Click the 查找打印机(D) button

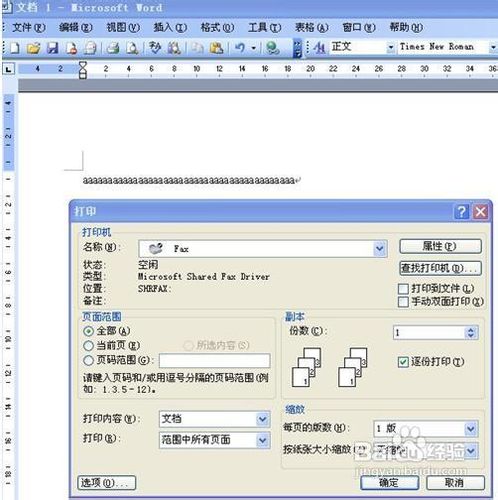pos(440,268)
